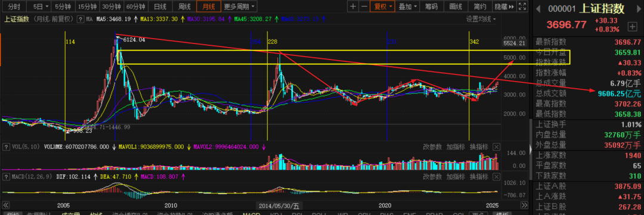Screen dimensions: 644x215
Task: Open the 复权 dropdown
Action: pyautogui.click(x=382, y=6)
